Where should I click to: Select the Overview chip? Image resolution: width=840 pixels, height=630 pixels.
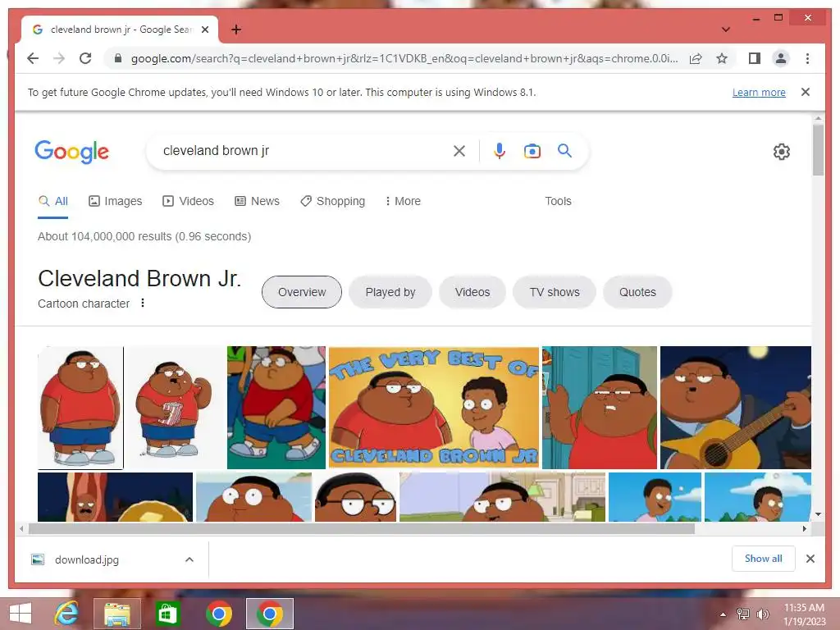(x=302, y=292)
